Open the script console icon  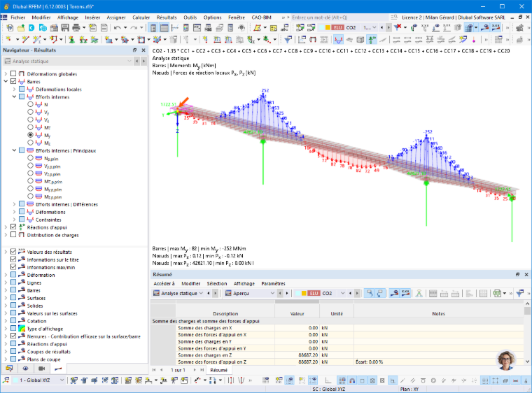pyautogui.click(x=197, y=28)
